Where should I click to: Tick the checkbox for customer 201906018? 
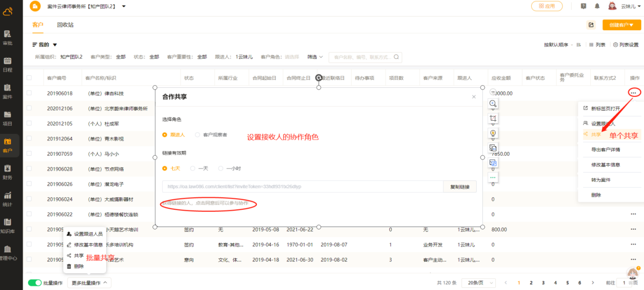[x=29, y=93]
